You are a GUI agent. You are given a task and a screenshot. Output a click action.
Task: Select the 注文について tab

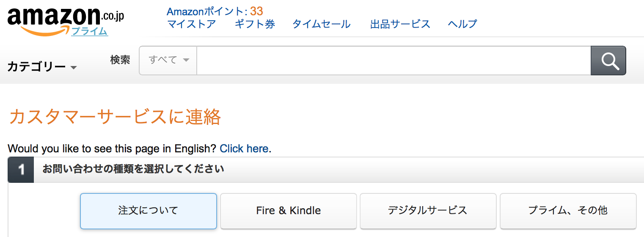(x=149, y=211)
